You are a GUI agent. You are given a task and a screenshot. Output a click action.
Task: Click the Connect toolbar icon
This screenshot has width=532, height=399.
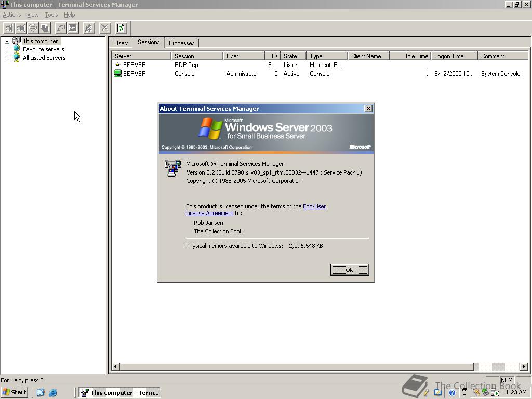tap(9, 28)
